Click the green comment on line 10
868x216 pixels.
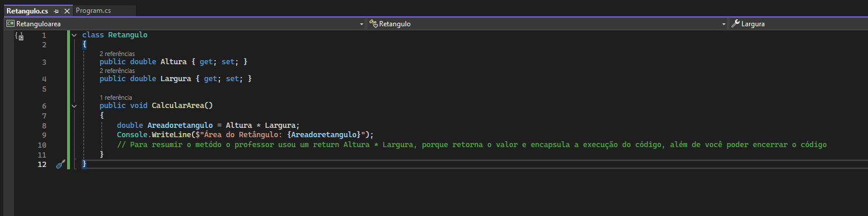(x=472, y=145)
